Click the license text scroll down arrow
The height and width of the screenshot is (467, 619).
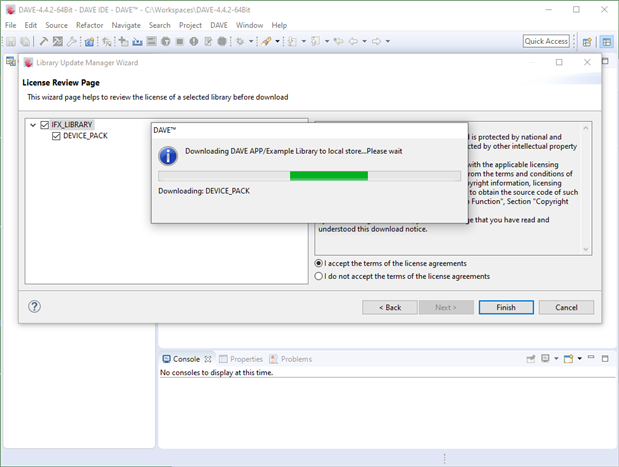(586, 249)
